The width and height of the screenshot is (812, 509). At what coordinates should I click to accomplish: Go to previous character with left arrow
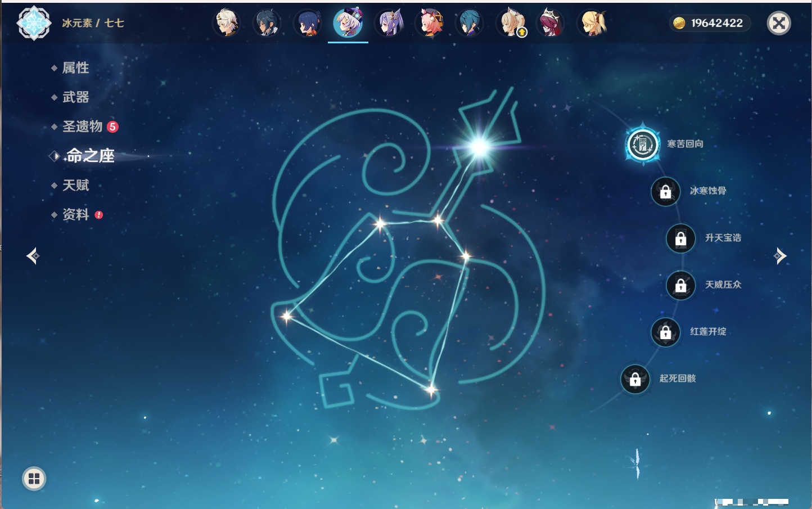(x=33, y=256)
